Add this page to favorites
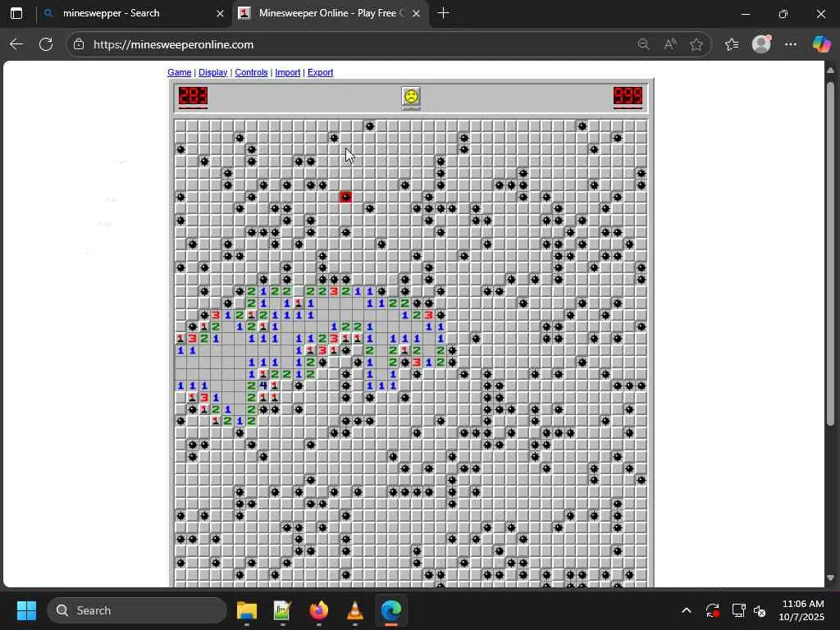 click(696, 44)
